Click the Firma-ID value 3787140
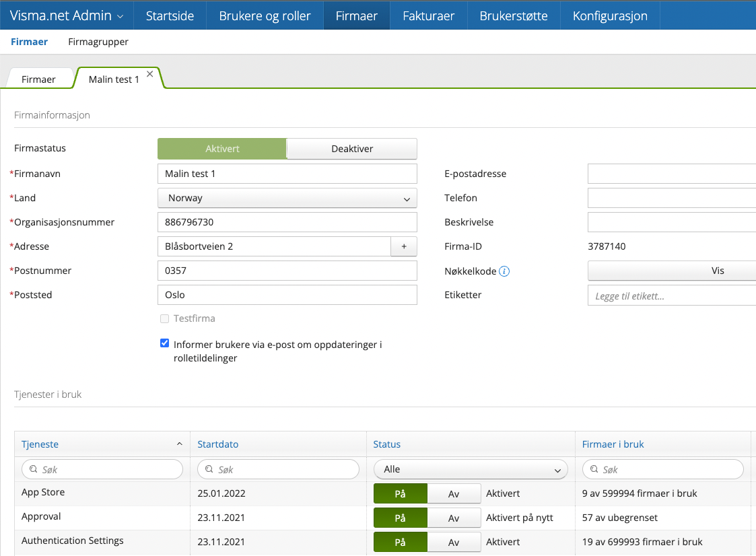 click(x=607, y=246)
